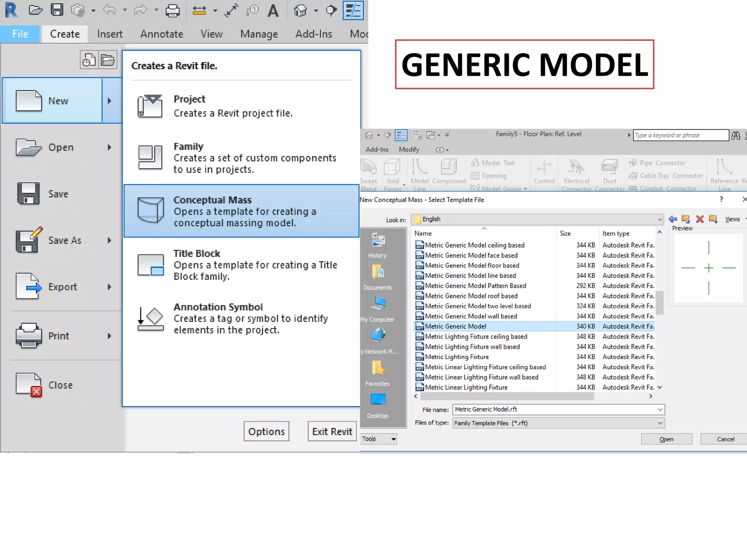
Task: Open the Annotate ribbon tab
Action: [x=162, y=34]
